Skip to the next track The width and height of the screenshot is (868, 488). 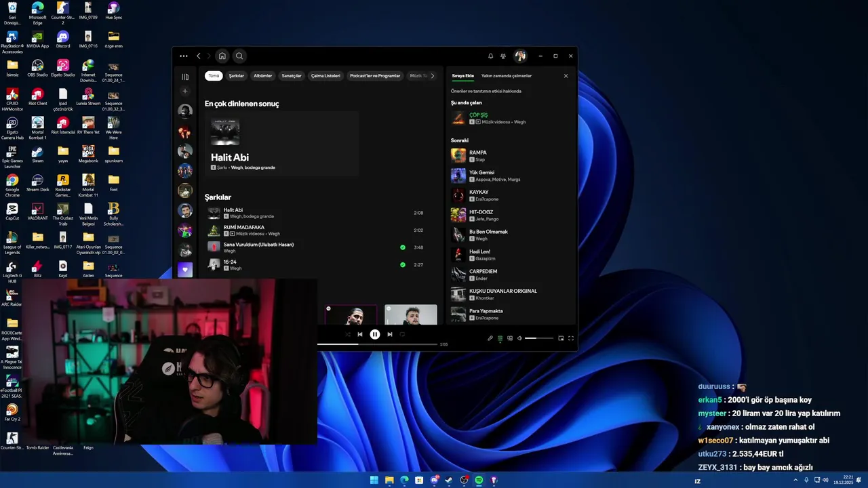[x=389, y=334]
